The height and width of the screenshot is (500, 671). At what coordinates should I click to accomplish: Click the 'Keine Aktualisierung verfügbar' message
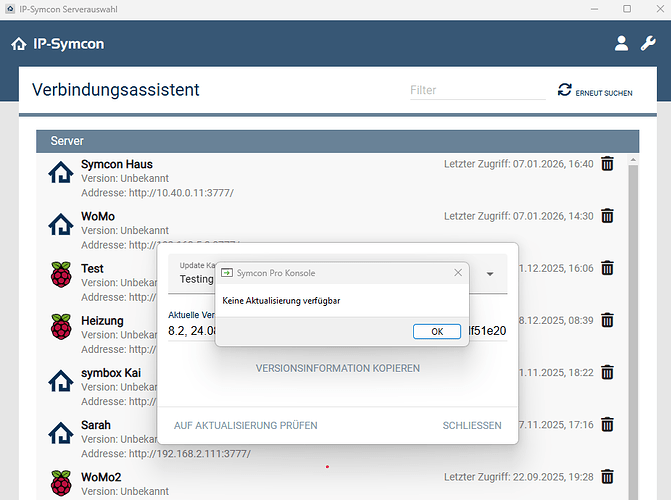281,301
